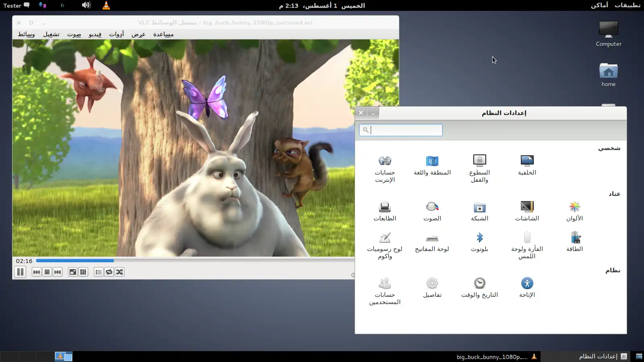The image size is (644, 362).
Task: Open VLC extended settings equalizer icon
Action: [x=83, y=272]
